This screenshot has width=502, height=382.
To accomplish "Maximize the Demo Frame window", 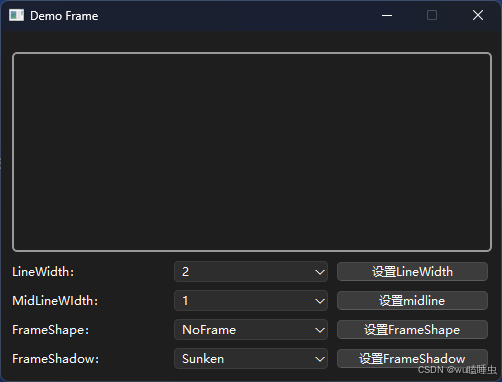I will [x=432, y=15].
